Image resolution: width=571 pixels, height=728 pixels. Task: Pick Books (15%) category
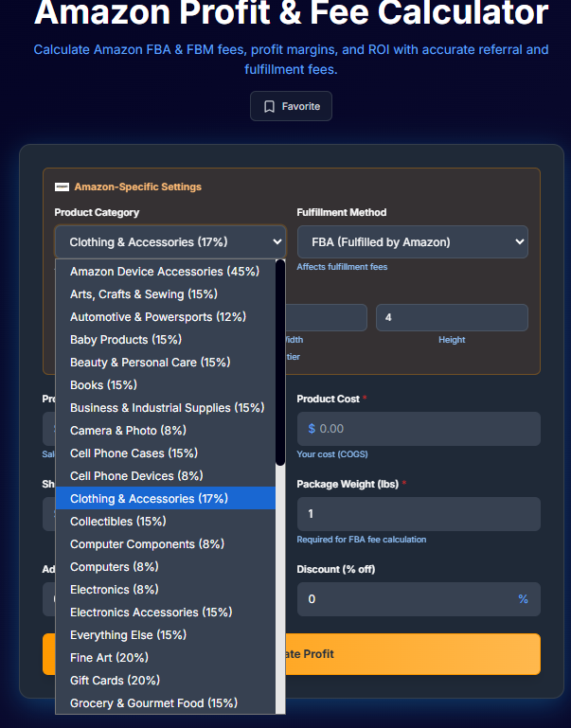(166, 385)
